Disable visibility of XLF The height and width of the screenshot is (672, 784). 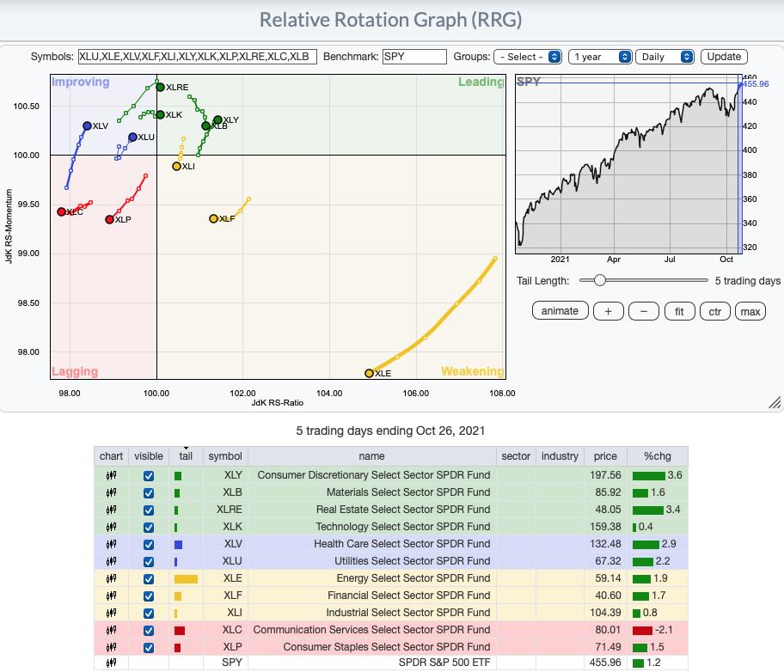(x=149, y=596)
